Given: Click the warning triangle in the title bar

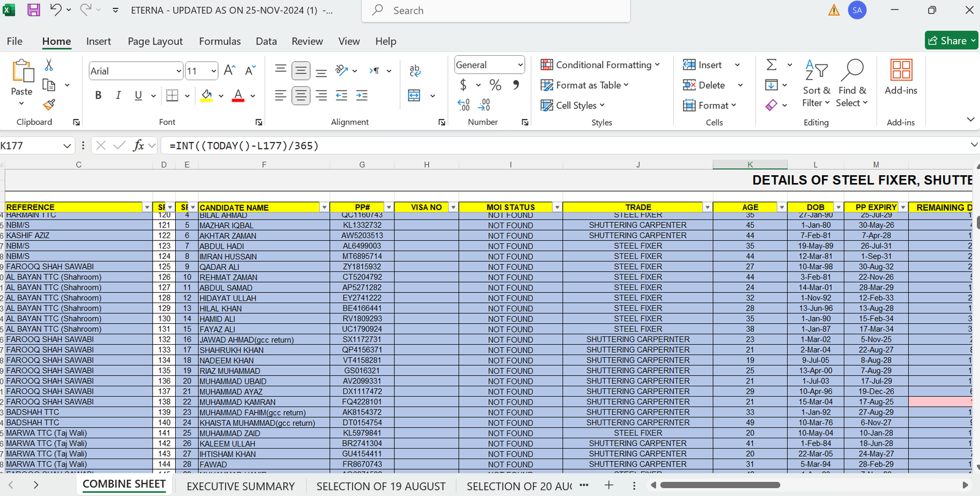Looking at the screenshot, I should (834, 10).
